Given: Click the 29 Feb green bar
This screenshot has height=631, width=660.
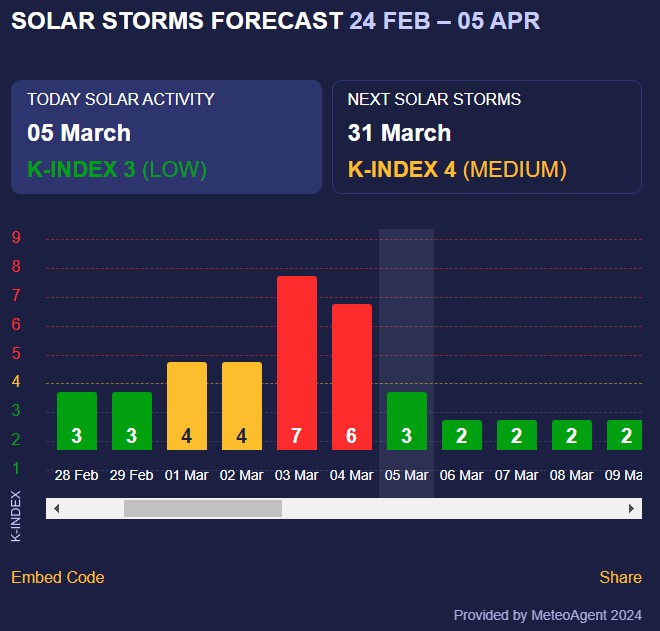Looking at the screenshot, I should [132, 420].
